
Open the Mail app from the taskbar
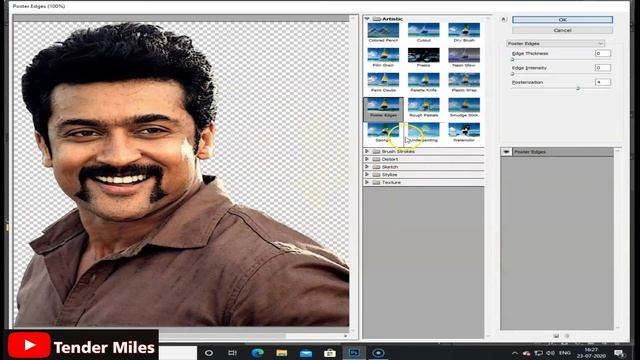306,353
